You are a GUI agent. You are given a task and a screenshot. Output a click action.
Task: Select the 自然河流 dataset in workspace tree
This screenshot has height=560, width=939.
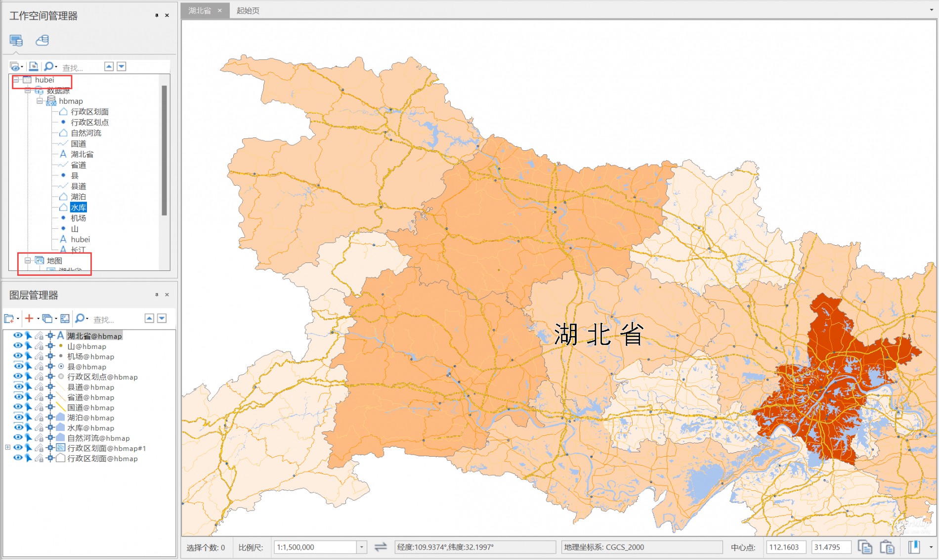click(x=85, y=133)
